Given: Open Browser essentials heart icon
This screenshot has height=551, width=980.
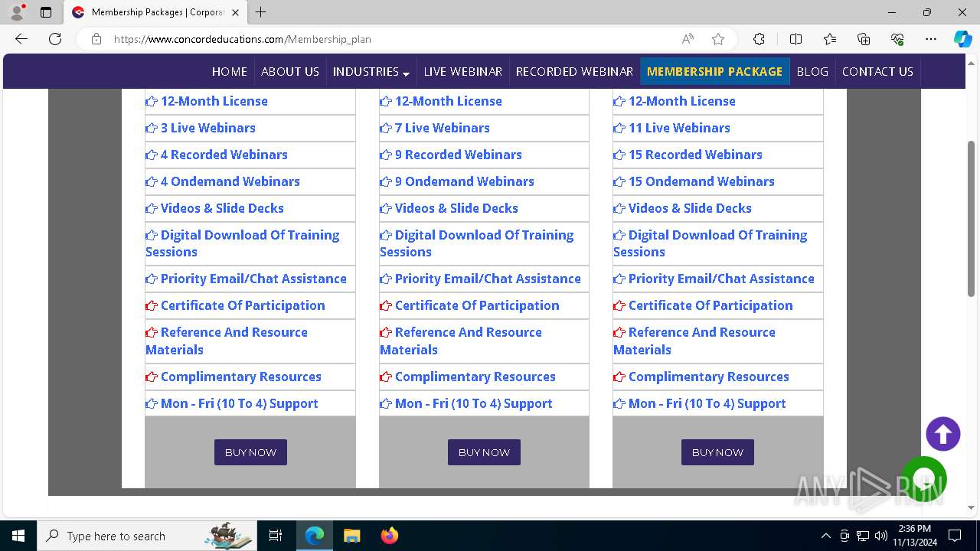Looking at the screenshot, I should [897, 39].
